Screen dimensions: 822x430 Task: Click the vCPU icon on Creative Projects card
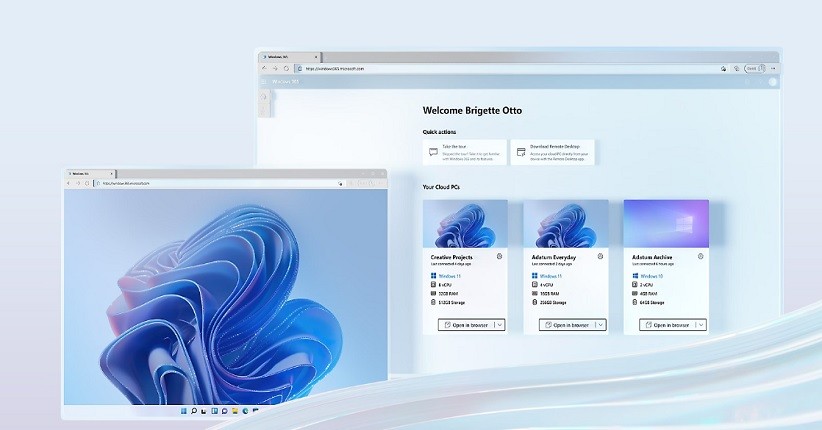(434, 285)
